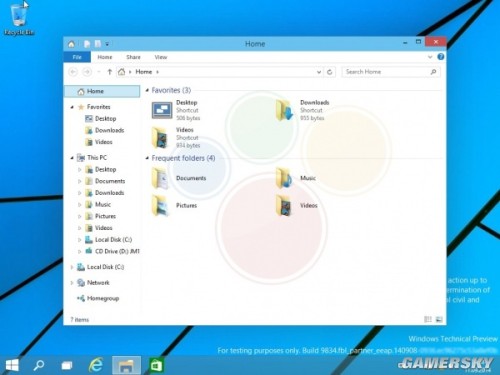Collapse the Frequent folders (4) group
500x375 pixels.
pyautogui.click(x=147, y=158)
